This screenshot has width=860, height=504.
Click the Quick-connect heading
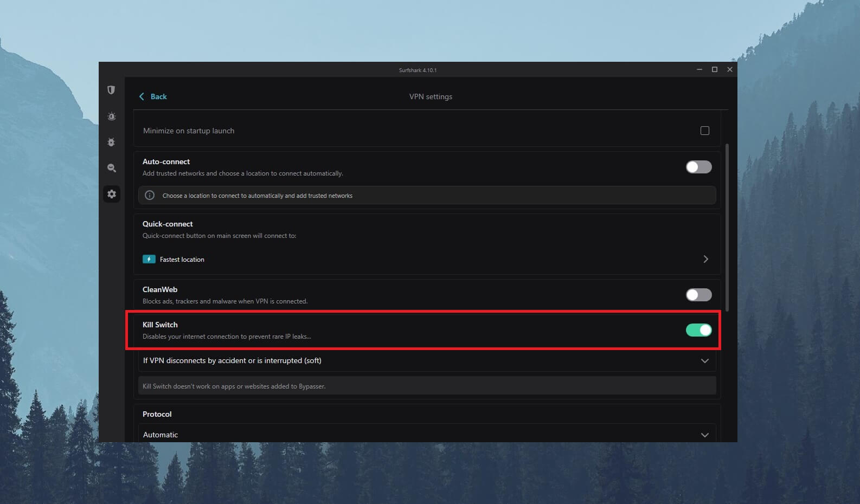[168, 224]
